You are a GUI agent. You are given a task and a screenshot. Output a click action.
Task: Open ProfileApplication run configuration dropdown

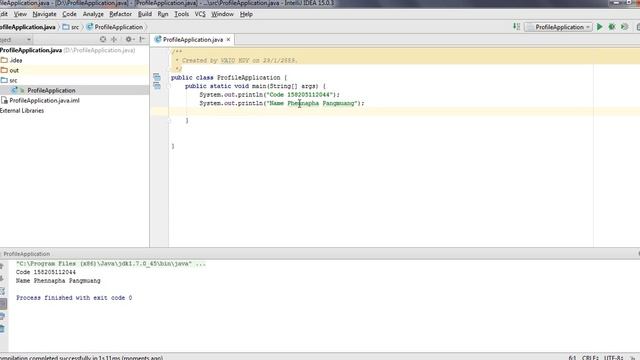(x=558, y=27)
